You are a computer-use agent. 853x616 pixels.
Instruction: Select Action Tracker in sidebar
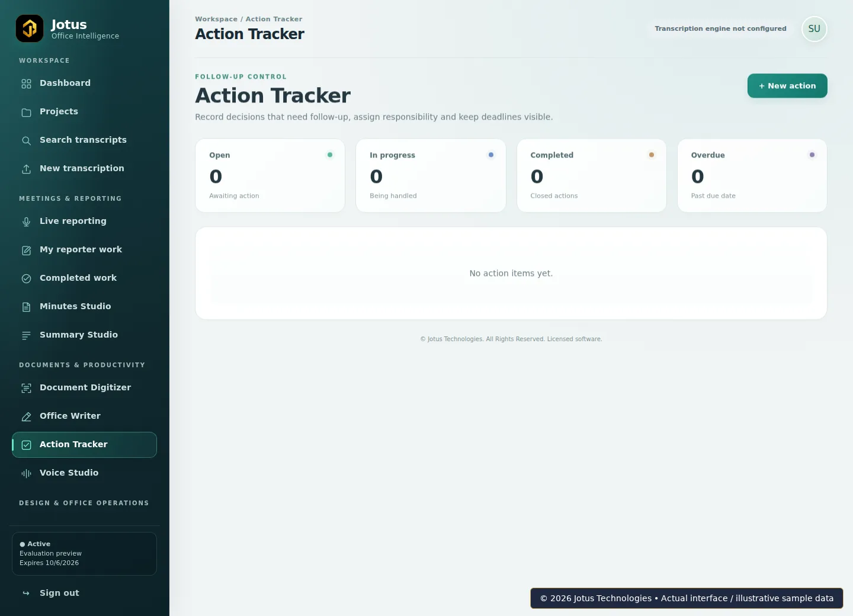(x=84, y=445)
